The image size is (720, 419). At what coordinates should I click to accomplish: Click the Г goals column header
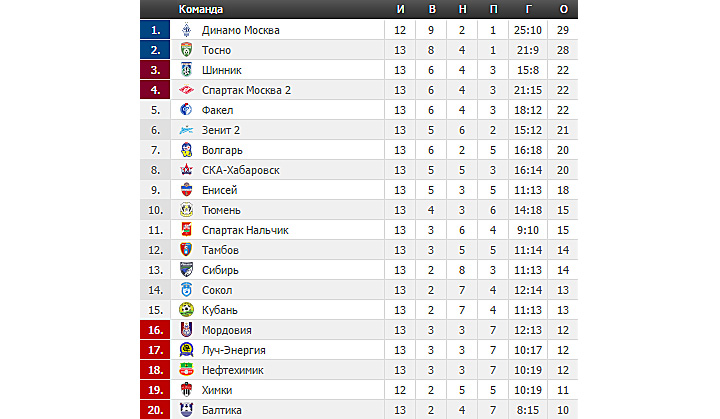(x=529, y=9)
